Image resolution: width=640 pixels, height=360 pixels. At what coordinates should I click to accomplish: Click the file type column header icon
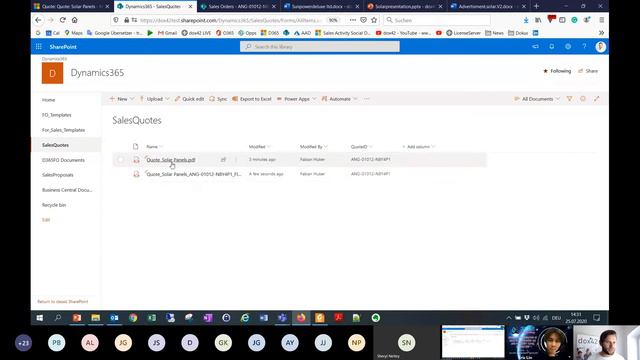[136, 147]
